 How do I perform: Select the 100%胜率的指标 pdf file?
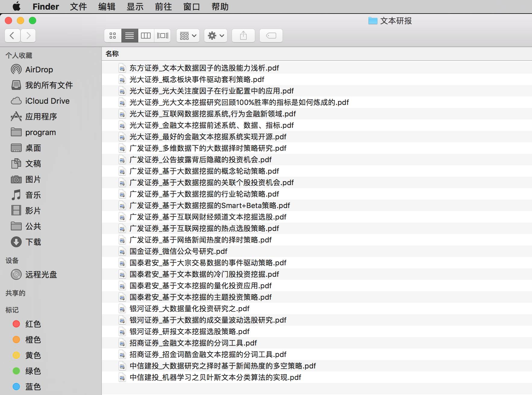coord(317,102)
